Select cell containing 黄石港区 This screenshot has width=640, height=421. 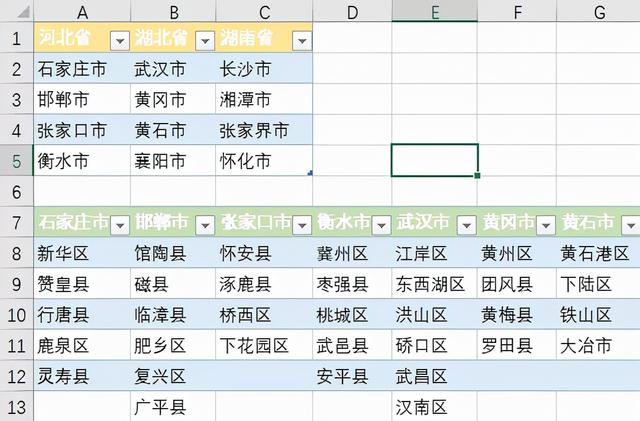pos(598,253)
